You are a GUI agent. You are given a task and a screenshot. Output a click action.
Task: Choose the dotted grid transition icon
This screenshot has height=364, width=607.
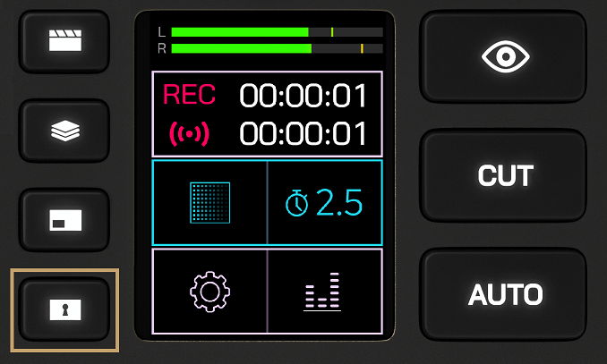(x=209, y=203)
